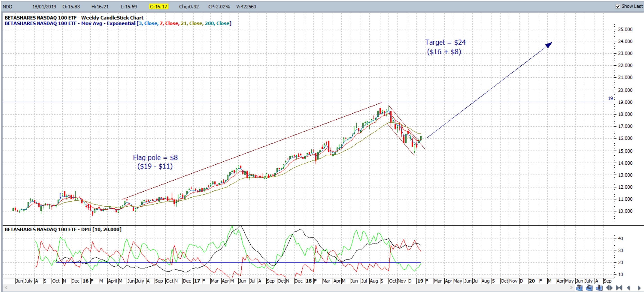Select the '($19 - $11)' annotation line
Screen dimensions: 644x292
click(x=155, y=166)
